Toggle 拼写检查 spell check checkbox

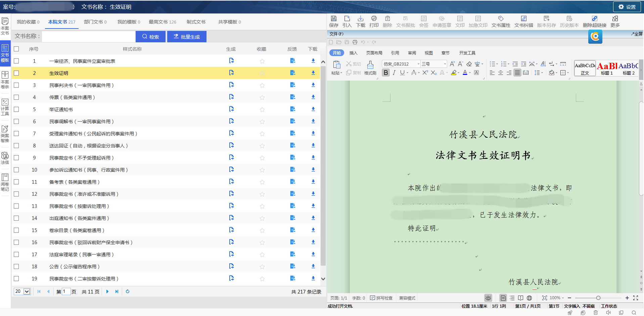tap(372, 298)
